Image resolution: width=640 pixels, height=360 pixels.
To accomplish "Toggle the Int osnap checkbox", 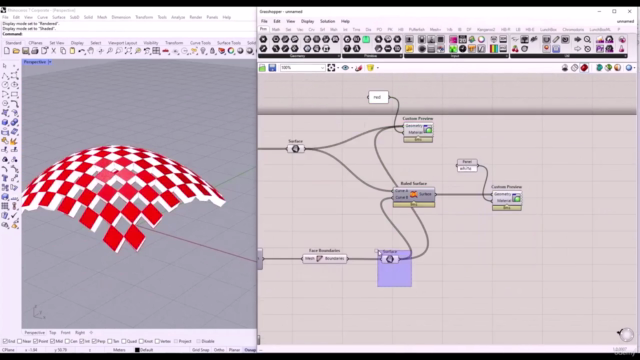I will (82, 341).
